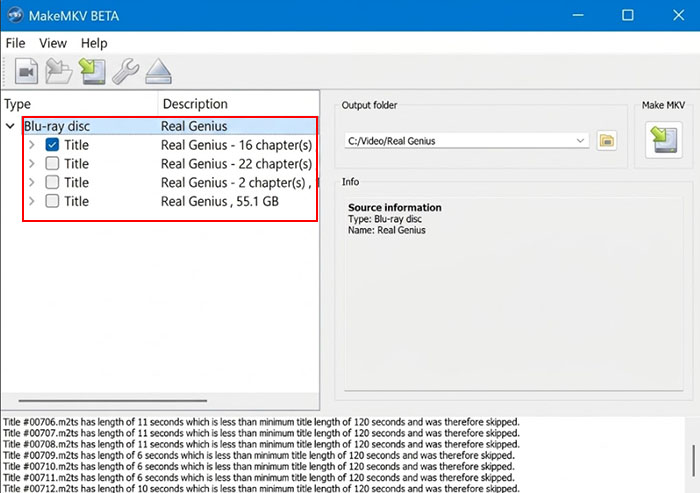Check the 2 chapter(s) title checkbox
This screenshot has width=700, height=493.
pyautogui.click(x=52, y=182)
